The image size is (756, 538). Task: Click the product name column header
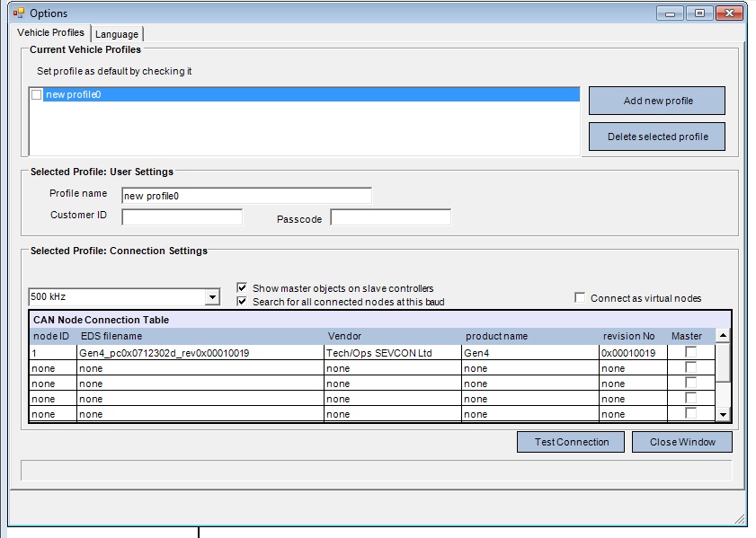(496, 336)
